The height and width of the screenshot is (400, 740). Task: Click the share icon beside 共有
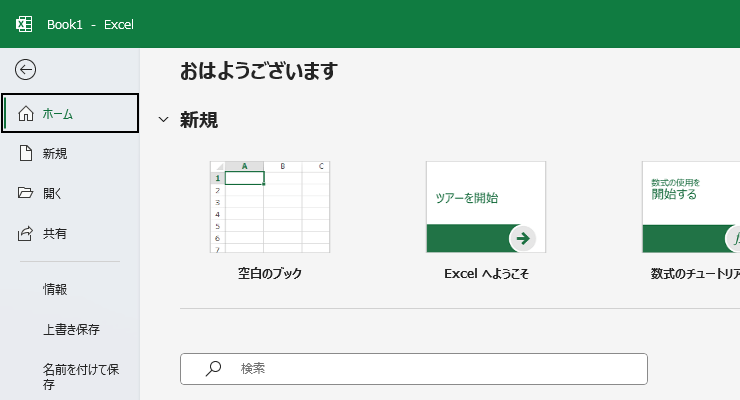[25, 233]
